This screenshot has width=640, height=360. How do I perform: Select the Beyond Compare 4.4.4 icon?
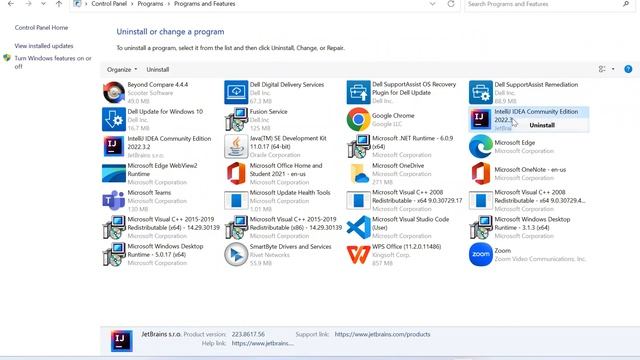pos(113,92)
